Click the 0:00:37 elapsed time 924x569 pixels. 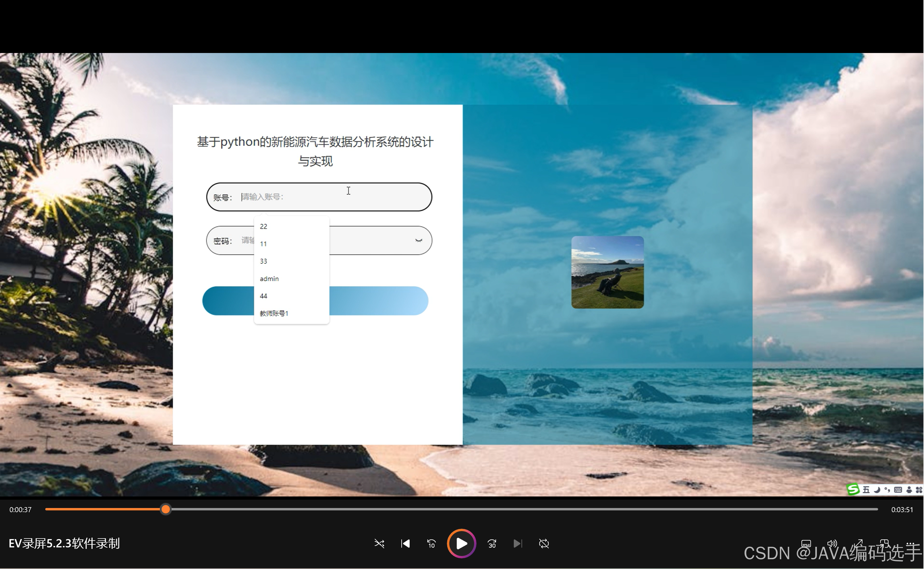(x=20, y=509)
